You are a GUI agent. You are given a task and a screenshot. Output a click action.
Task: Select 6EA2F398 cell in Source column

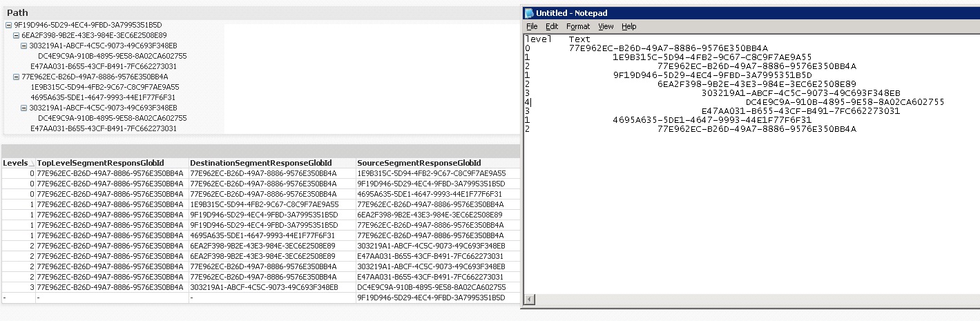click(x=438, y=215)
